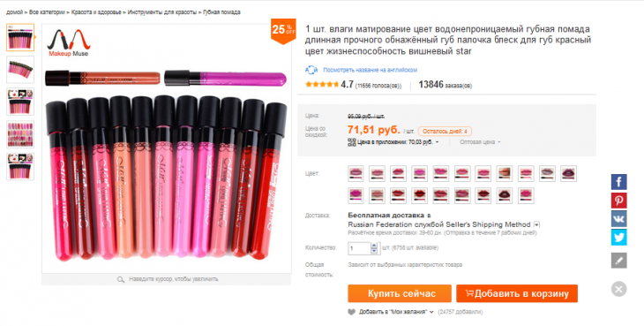This screenshot has height=326, width=644.
Task: Open 'Красота и здоровье' breadcrumb
Action: (x=96, y=12)
